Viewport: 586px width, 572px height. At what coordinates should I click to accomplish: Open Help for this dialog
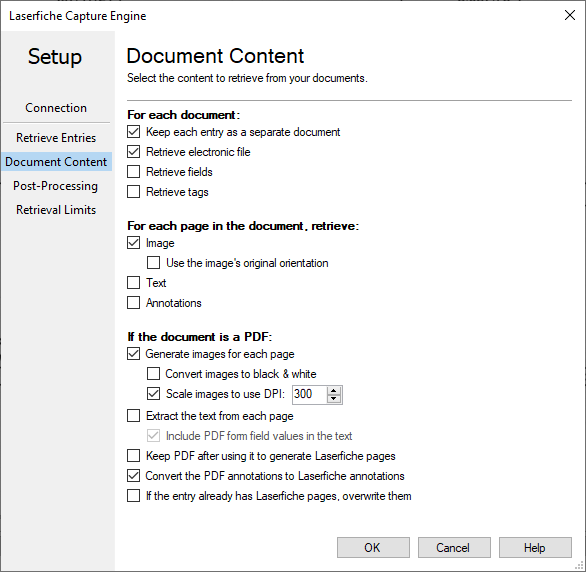(535, 548)
